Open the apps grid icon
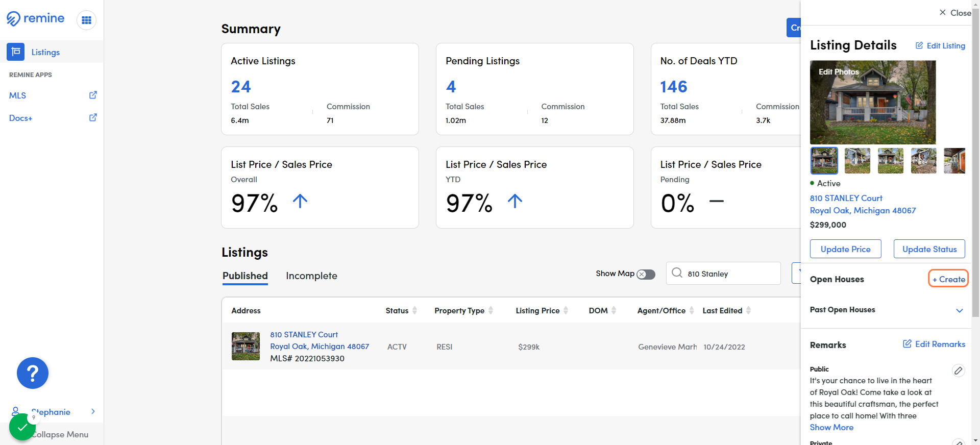This screenshot has height=445, width=980. point(86,20)
